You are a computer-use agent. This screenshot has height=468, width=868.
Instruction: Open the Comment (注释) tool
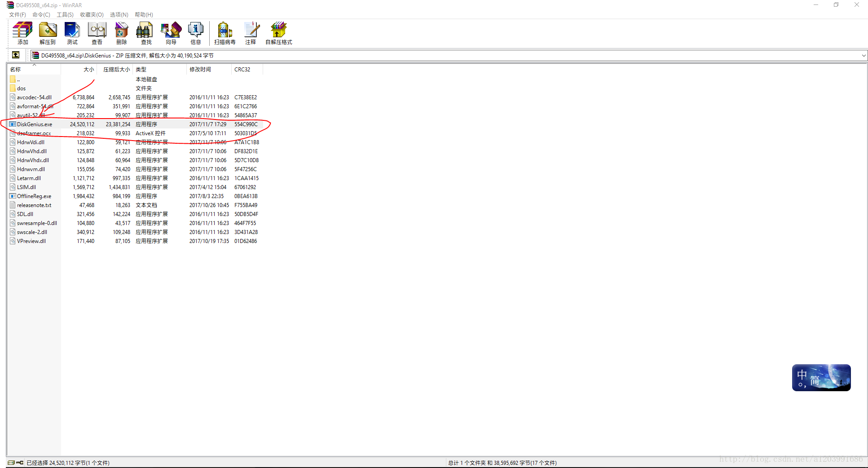pyautogui.click(x=251, y=33)
